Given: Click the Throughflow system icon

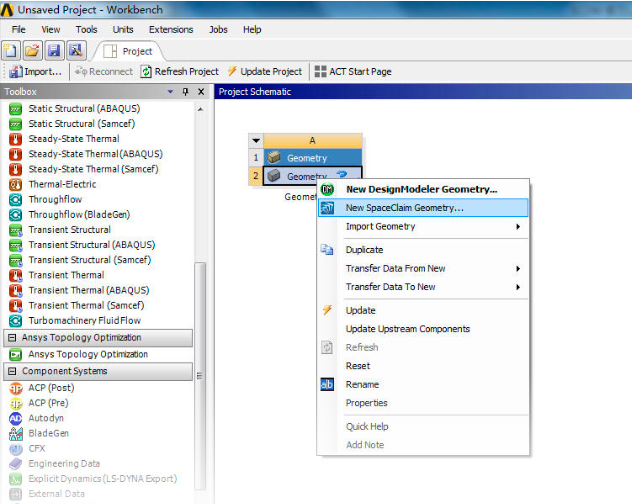Looking at the screenshot, I should (x=15, y=200).
